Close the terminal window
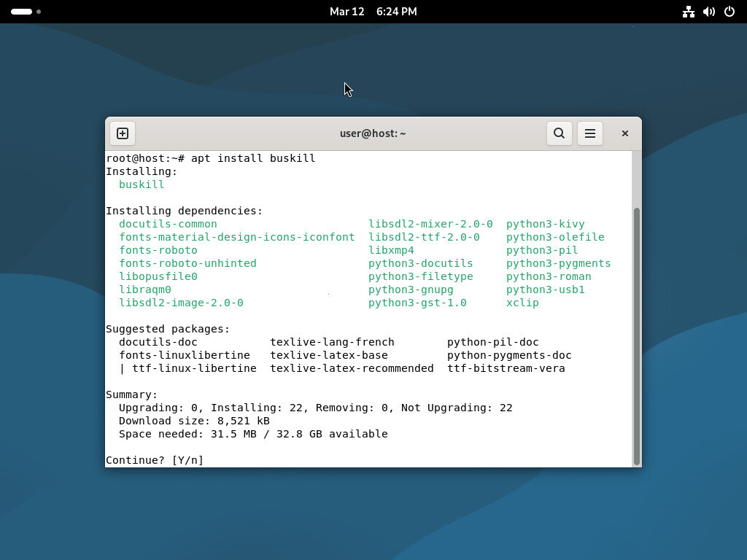Viewport: 747px width, 560px height. point(624,133)
